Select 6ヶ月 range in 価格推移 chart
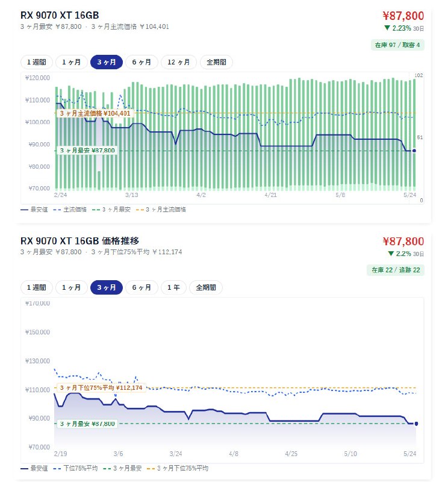The width and height of the screenshot is (448, 482). tap(142, 287)
